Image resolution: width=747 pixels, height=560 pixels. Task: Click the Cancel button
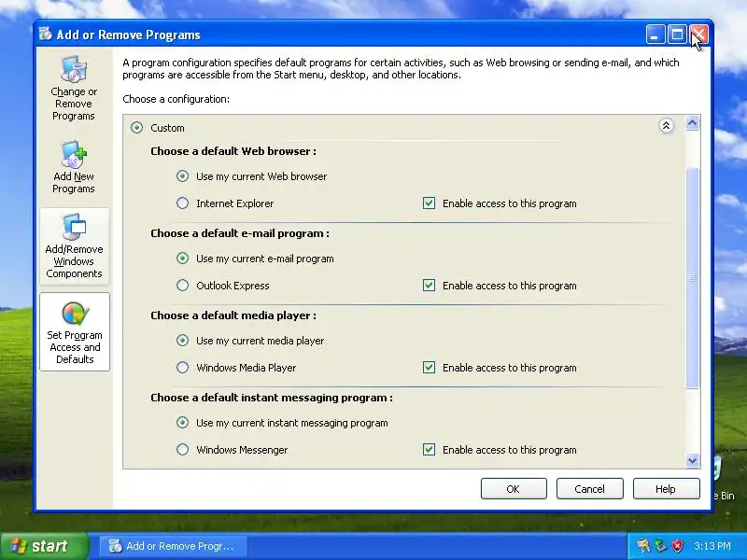[590, 489]
